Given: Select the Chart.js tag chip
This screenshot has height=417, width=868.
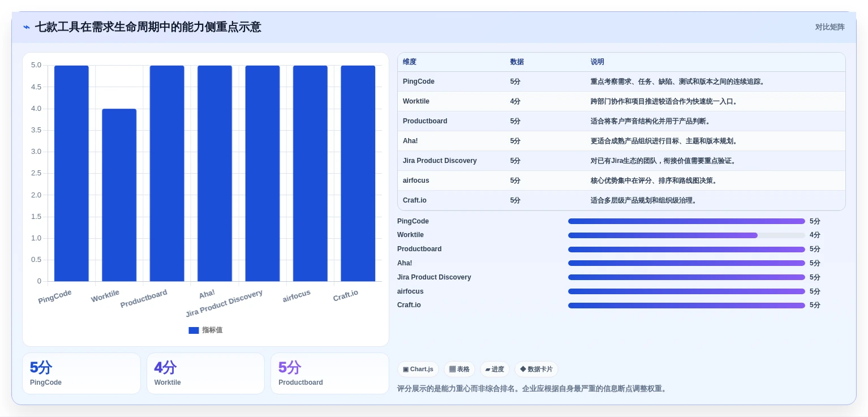Looking at the screenshot, I should click(418, 369).
